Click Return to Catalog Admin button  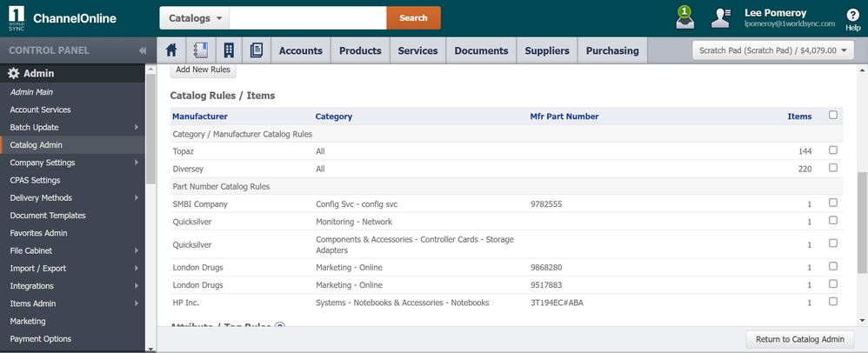[800, 339]
